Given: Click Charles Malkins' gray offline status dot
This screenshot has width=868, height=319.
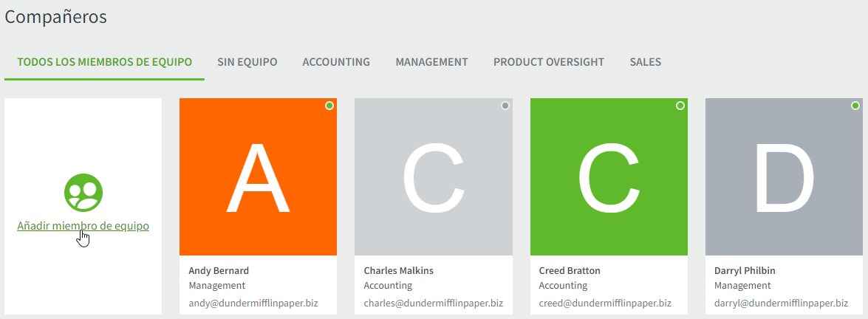Looking at the screenshot, I should point(505,106).
